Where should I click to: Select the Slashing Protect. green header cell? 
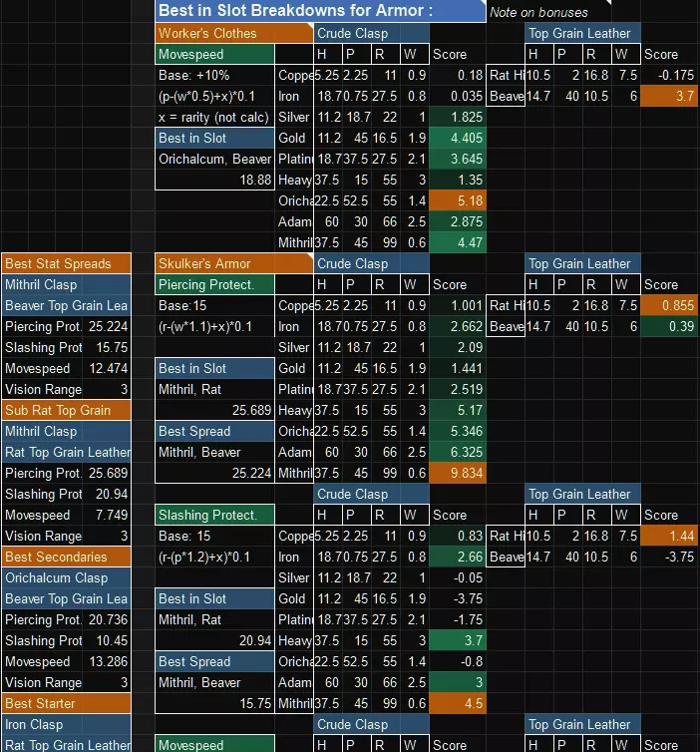tap(214, 515)
